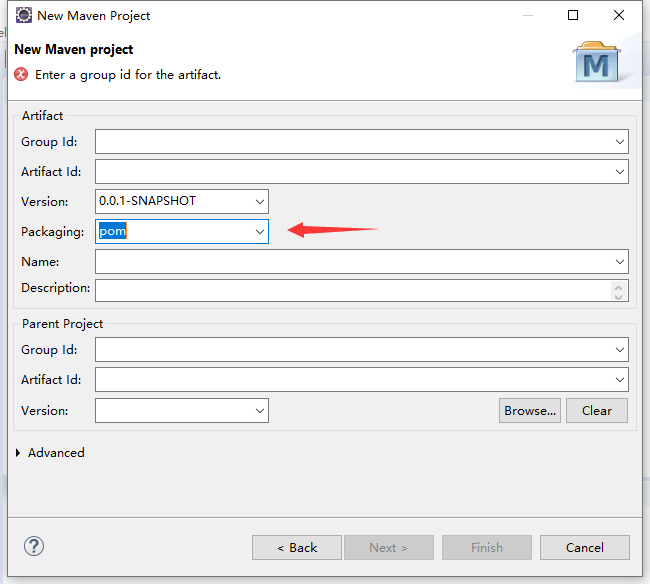This screenshot has height=584, width=650.
Task: Open the Packaging dropdown arrow
Action: [260, 232]
